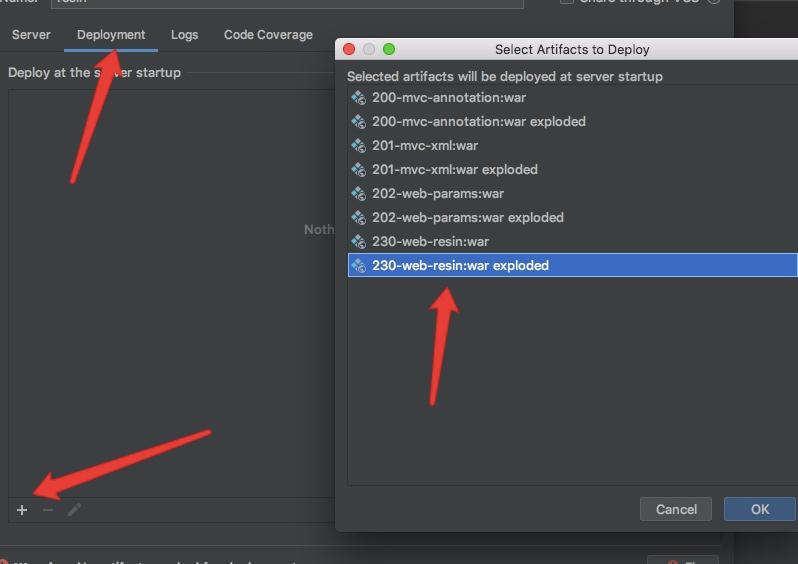The height and width of the screenshot is (564, 798).
Task: Click the artifact icon beside 200-mvc-annotation:war
Action: click(359, 98)
